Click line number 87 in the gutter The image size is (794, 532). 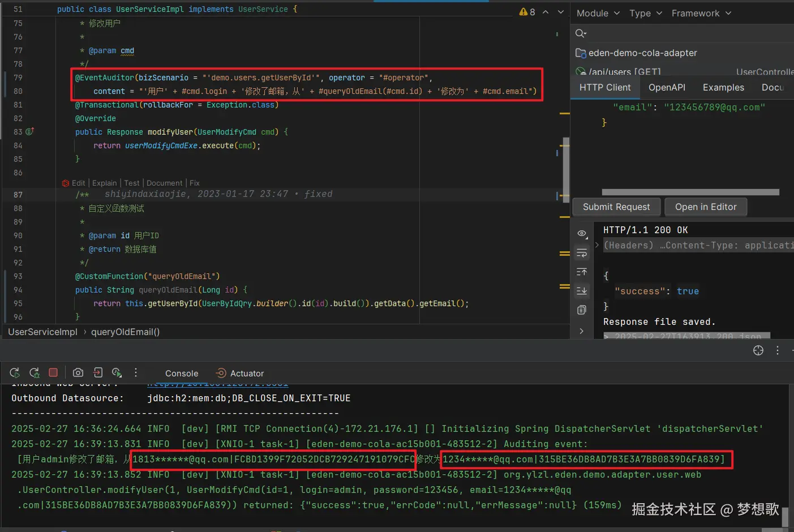point(18,195)
